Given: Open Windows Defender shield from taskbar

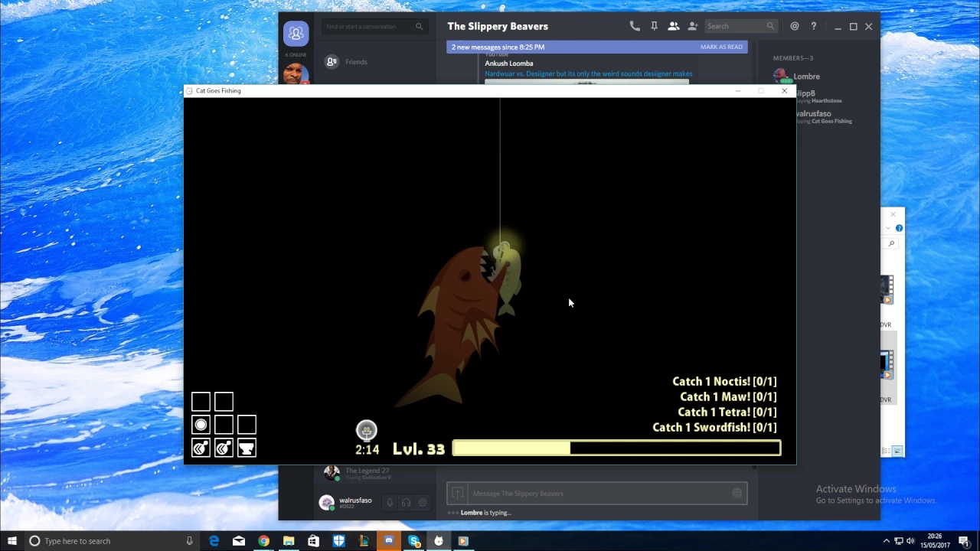Looking at the screenshot, I should pos(338,541).
